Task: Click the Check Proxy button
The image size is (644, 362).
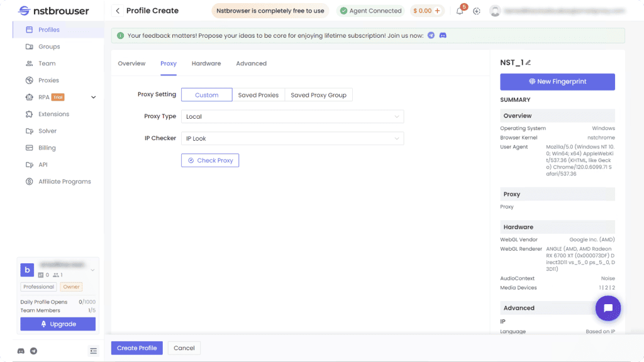Action: [210, 160]
